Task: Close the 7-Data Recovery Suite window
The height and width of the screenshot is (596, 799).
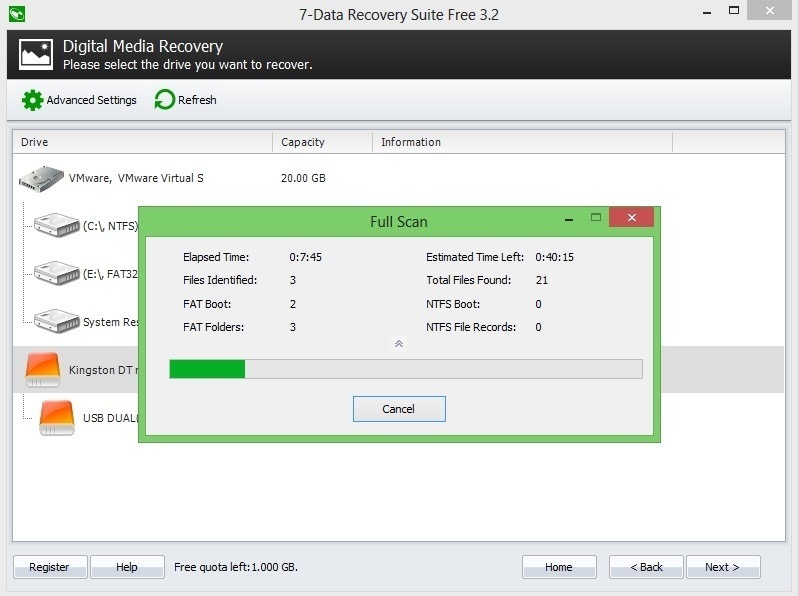Action: tap(769, 10)
